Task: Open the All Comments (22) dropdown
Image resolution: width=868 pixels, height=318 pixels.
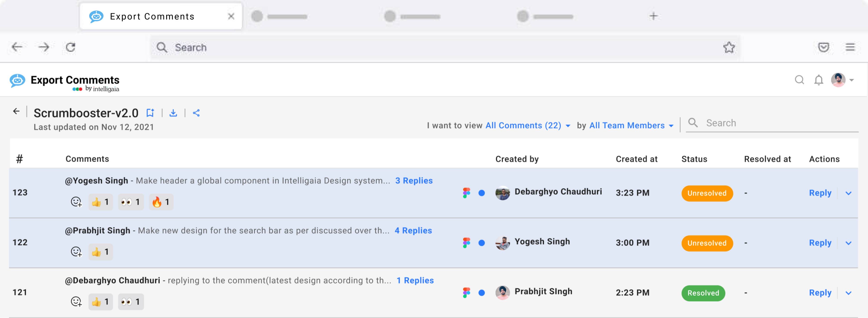Action: click(x=523, y=125)
